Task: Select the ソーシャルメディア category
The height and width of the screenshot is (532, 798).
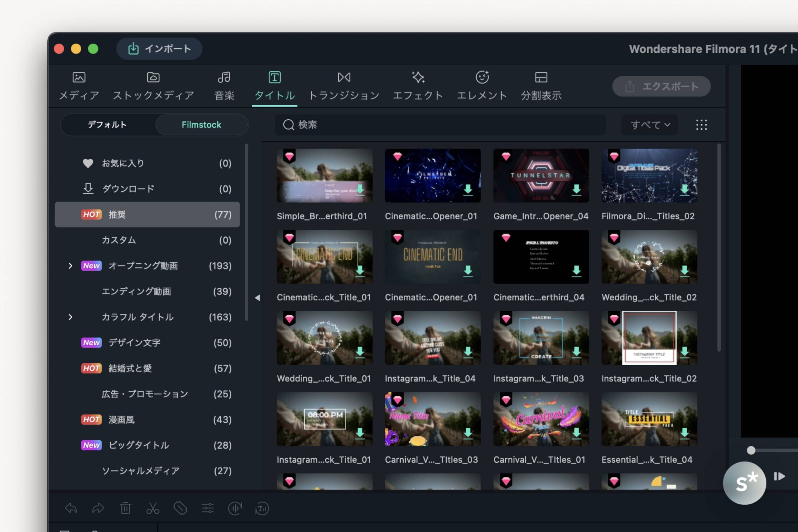Action: pyautogui.click(x=147, y=471)
